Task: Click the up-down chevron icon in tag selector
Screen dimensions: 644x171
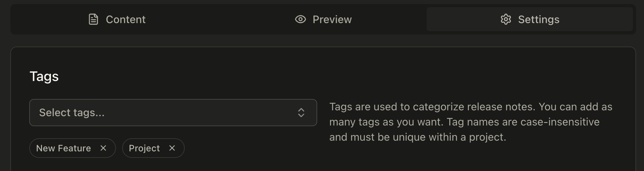Action: point(301,113)
